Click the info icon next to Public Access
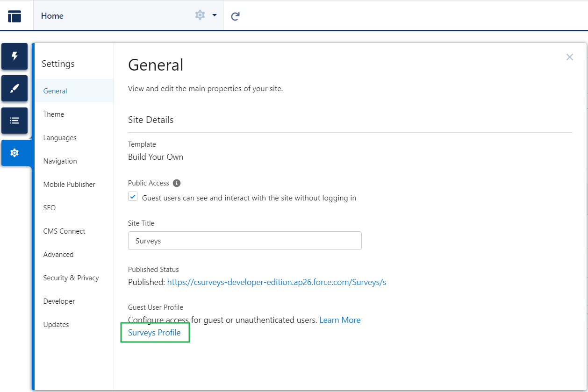The height and width of the screenshot is (392, 588). point(176,183)
